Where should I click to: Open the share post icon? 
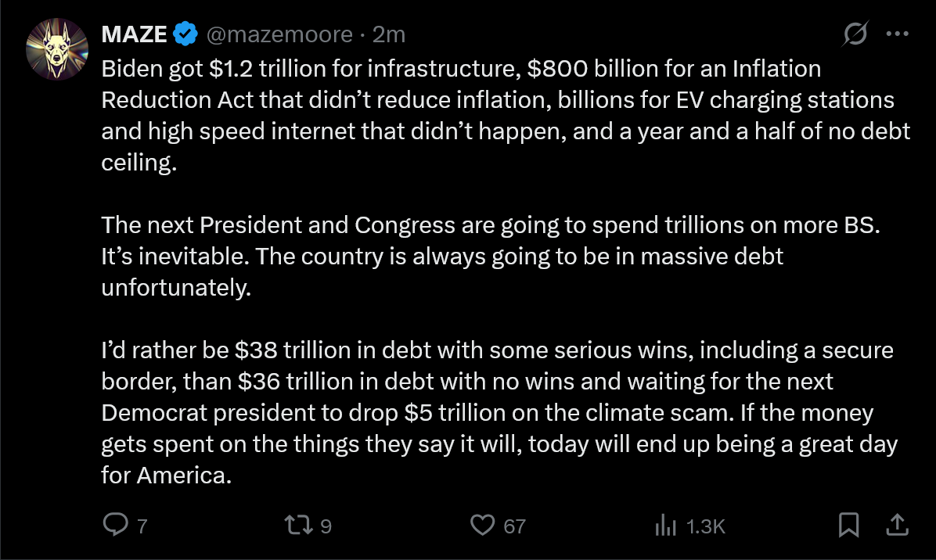tap(897, 524)
